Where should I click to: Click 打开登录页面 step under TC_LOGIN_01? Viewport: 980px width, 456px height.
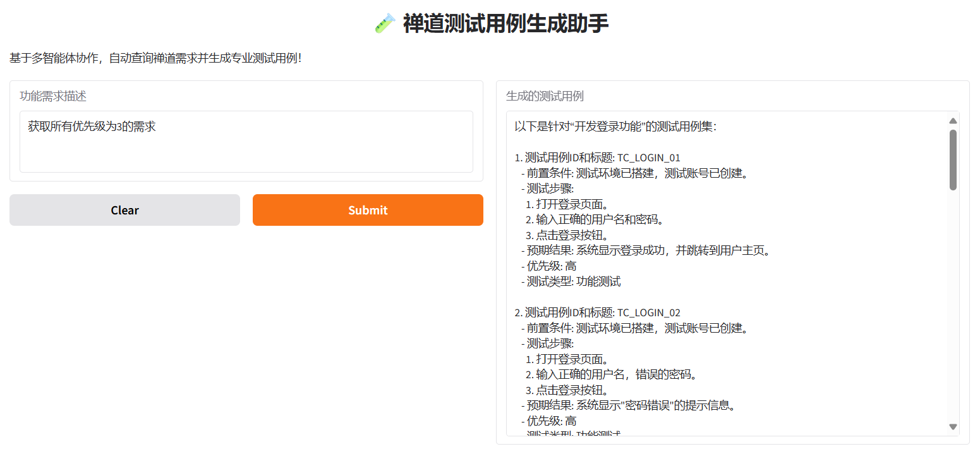tap(567, 204)
